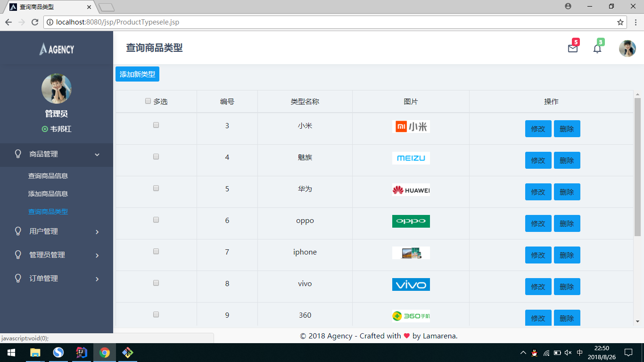
Task: Check the checkbox for row 7 iphone
Action: [156, 251]
